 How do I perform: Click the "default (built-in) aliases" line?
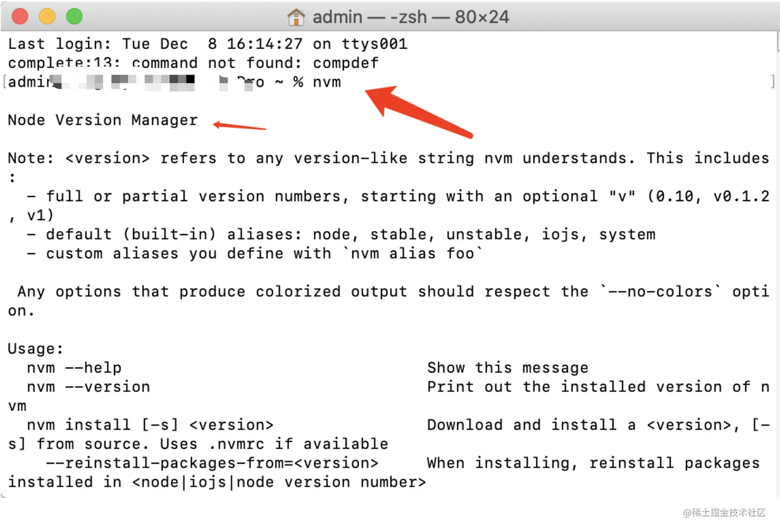pyautogui.click(x=341, y=235)
